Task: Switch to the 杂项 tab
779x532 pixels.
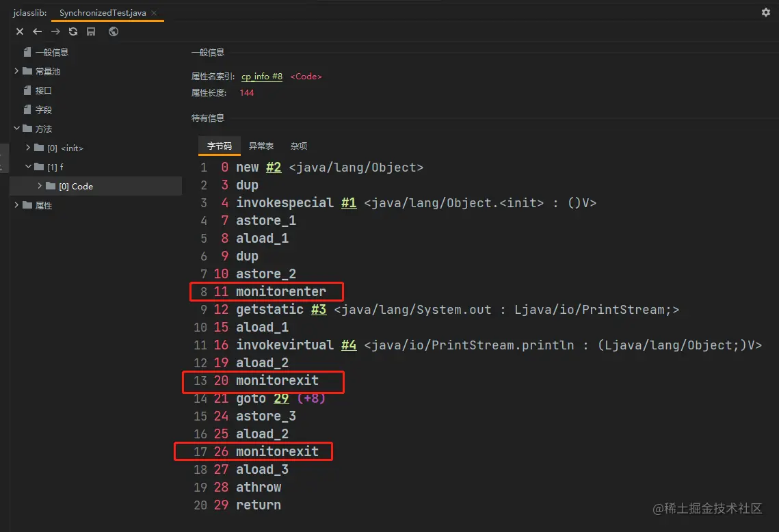Action: 299,146
